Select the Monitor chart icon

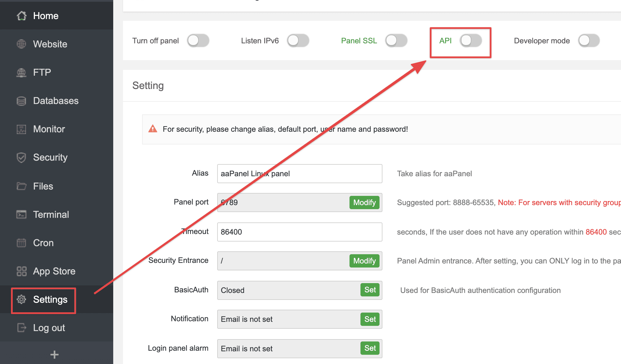click(x=21, y=129)
